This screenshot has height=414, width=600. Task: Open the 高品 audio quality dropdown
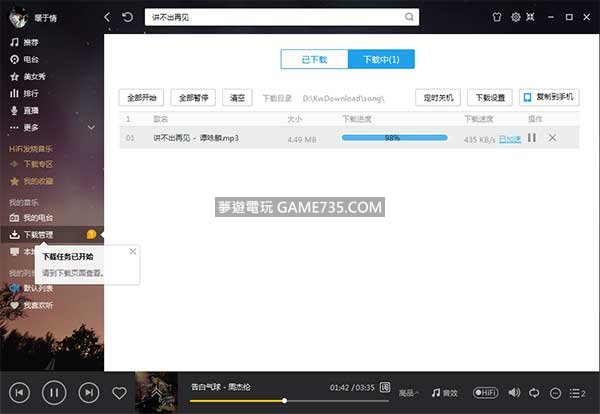(x=410, y=393)
